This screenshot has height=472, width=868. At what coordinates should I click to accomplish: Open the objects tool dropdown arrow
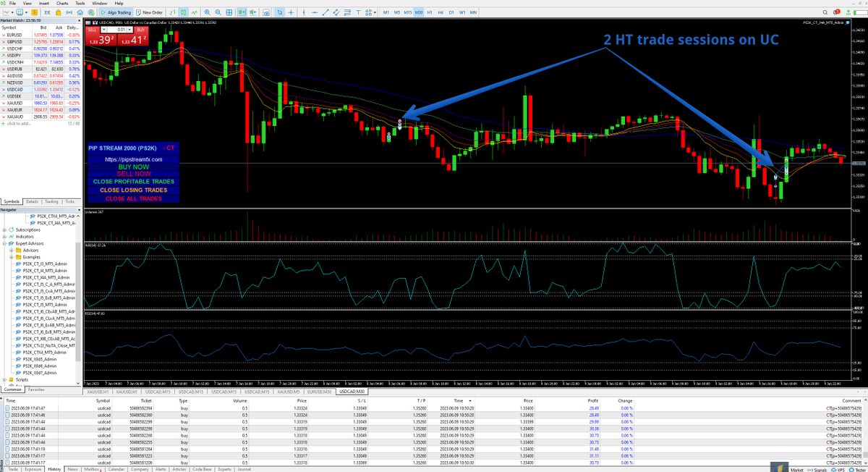click(x=375, y=12)
